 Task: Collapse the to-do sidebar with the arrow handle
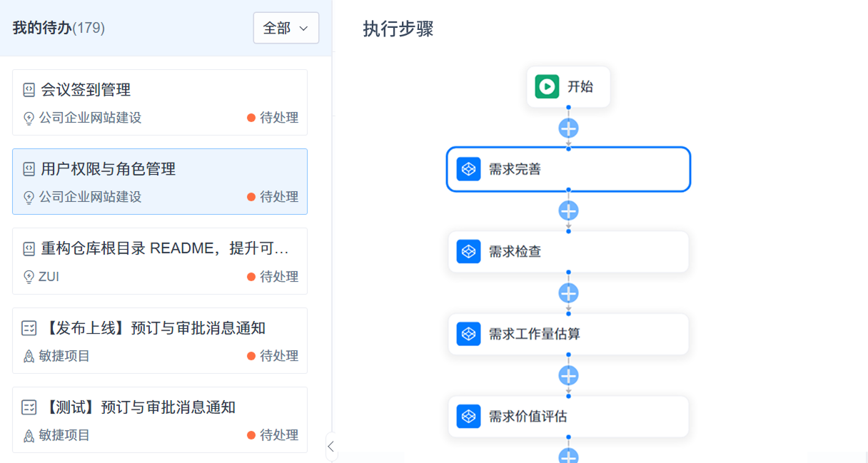(330, 447)
